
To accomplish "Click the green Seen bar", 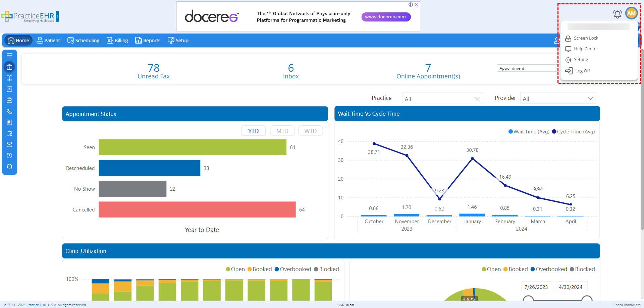I will coord(193,147).
